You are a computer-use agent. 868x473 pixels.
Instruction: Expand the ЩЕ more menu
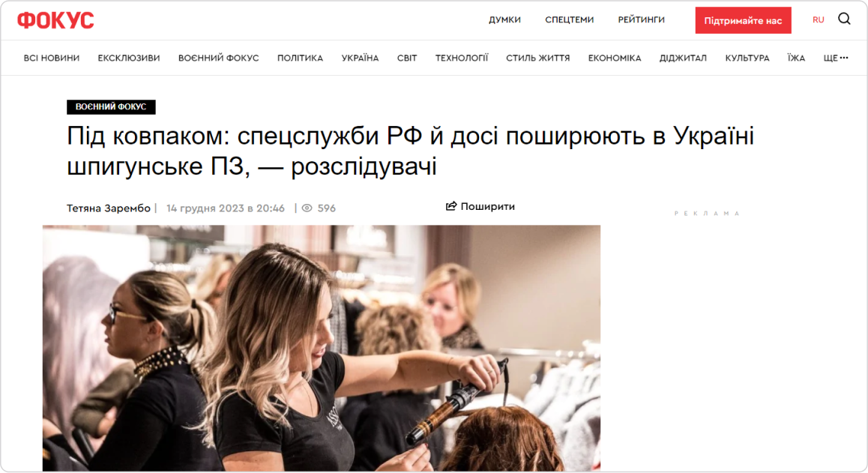(835, 58)
